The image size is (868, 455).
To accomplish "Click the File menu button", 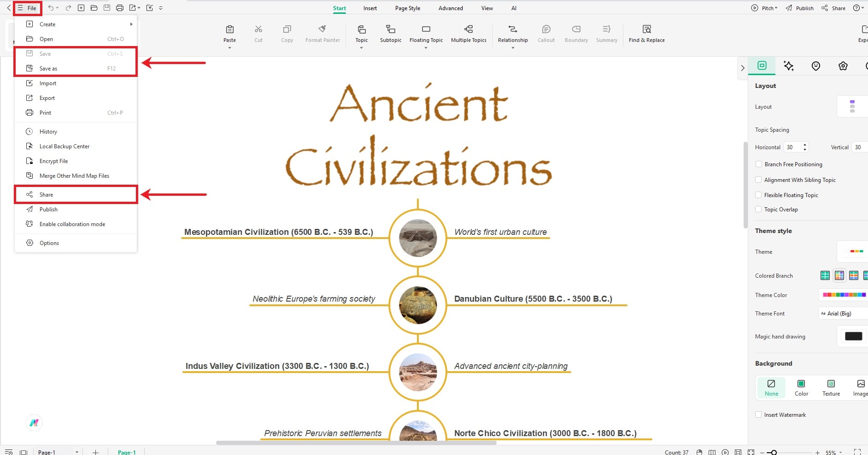I will (x=27, y=8).
